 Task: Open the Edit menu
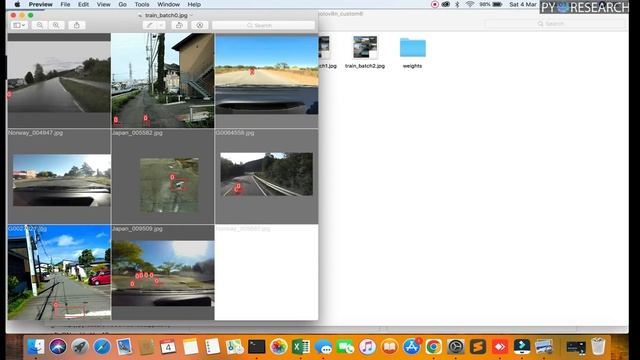(83, 4)
